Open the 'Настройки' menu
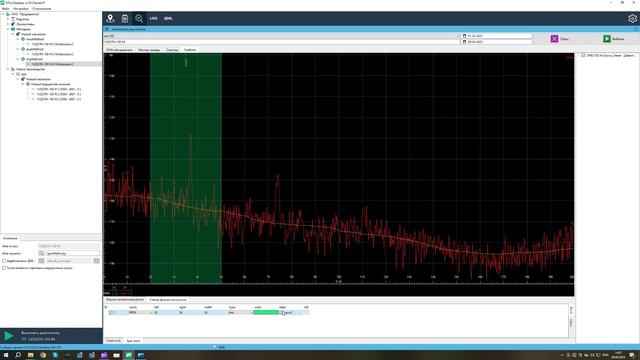The height and width of the screenshot is (360, 640). pyautogui.click(x=21, y=9)
